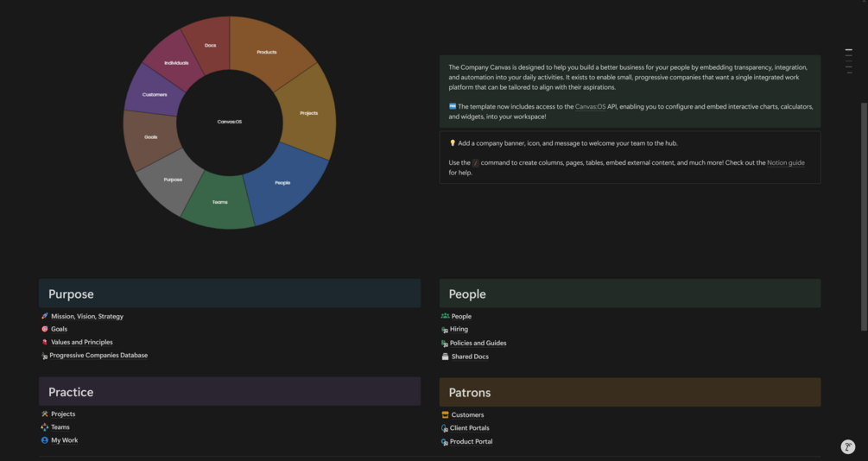Jump using the top outline marker at right edge
This screenshot has width=868, height=461.
(849, 50)
